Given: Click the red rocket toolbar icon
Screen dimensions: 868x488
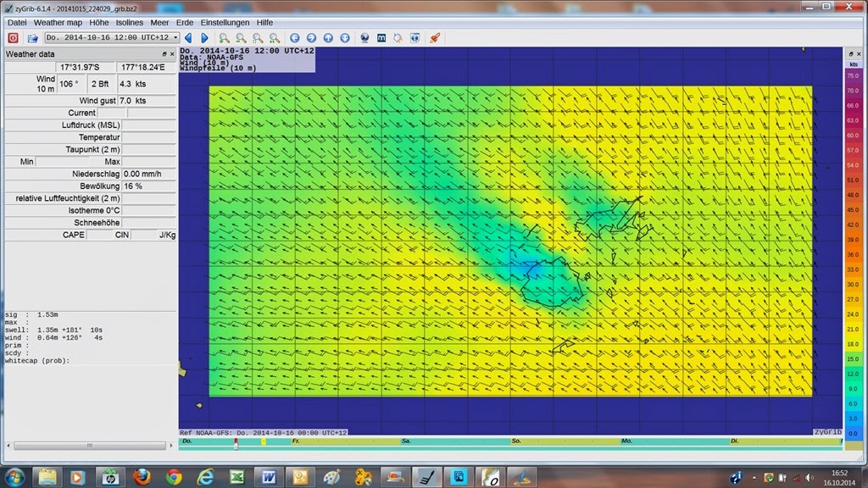Looking at the screenshot, I should pos(435,37).
